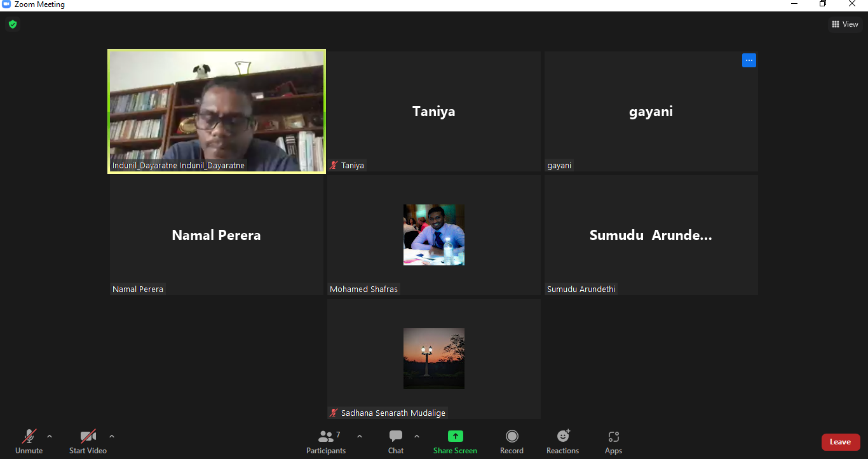868x459 pixels.
Task: Restore down the Zoom Meeting window
Action: point(823,4)
